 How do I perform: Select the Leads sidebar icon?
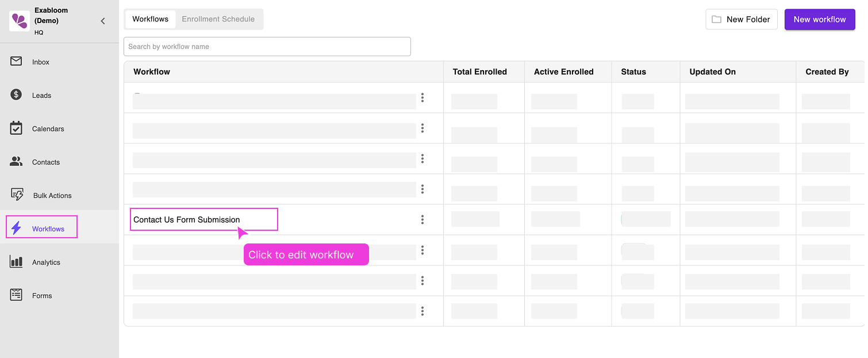click(17, 95)
